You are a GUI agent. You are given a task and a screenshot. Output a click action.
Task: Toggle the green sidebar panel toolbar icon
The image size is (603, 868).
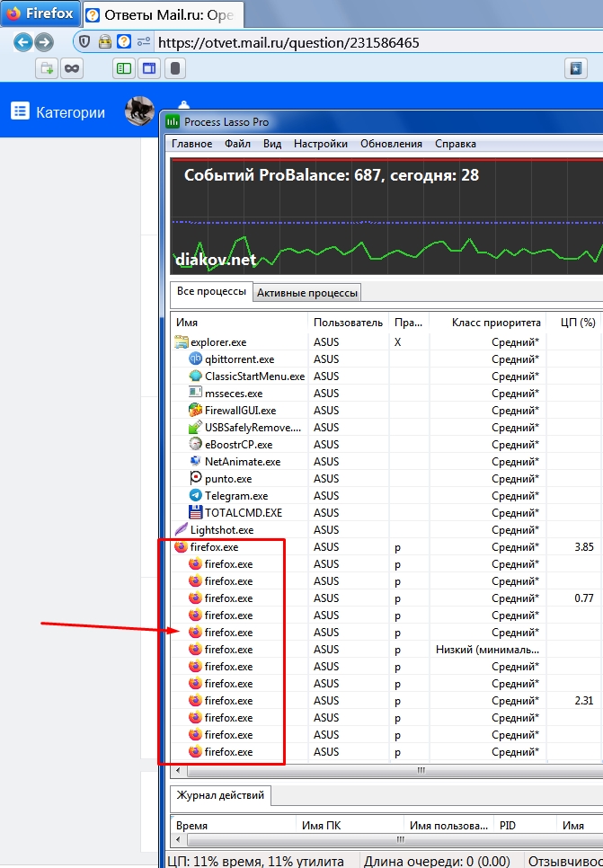click(x=124, y=68)
